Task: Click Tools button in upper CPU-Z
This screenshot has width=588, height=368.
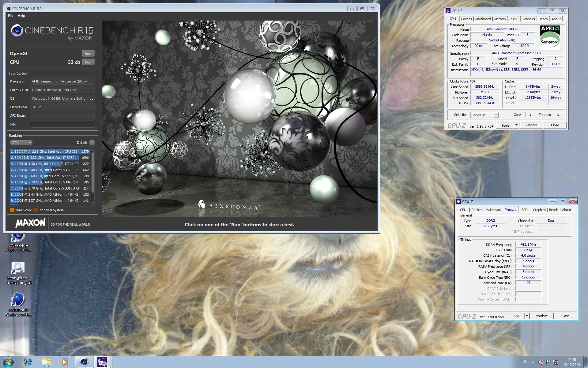Action: pos(505,125)
